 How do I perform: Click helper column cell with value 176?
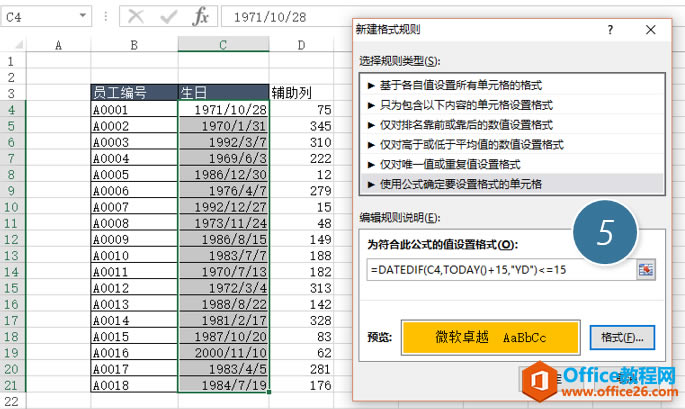pos(301,385)
